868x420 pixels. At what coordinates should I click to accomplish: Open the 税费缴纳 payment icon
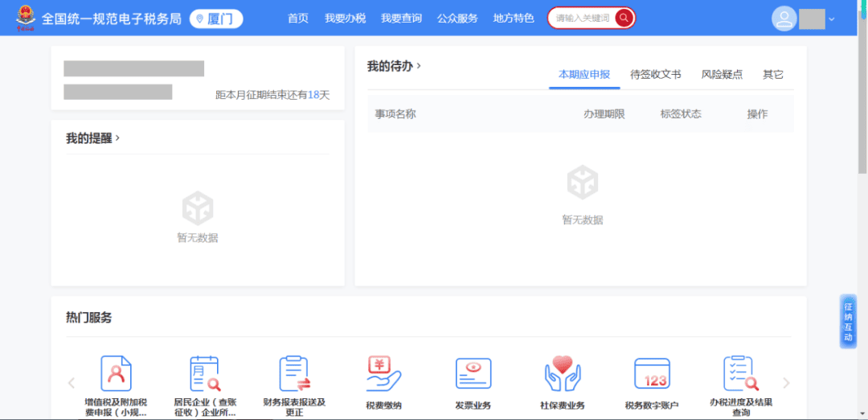383,373
